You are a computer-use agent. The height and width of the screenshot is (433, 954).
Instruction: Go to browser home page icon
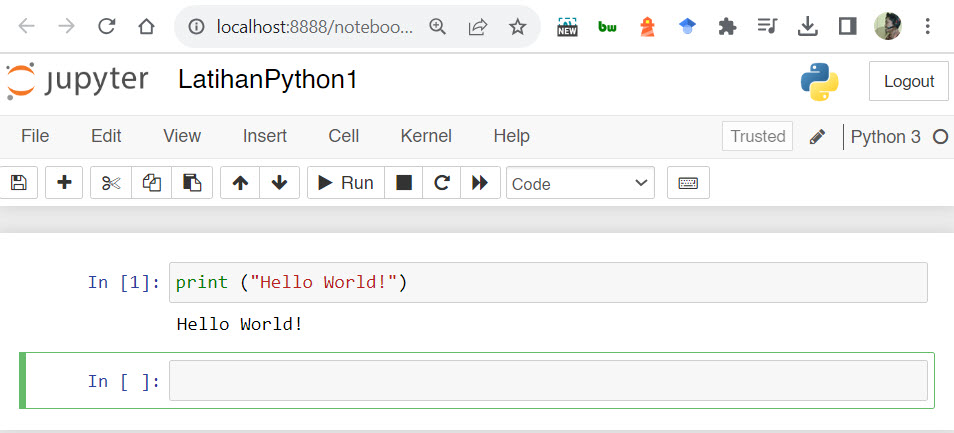click(x=146, y=26)
